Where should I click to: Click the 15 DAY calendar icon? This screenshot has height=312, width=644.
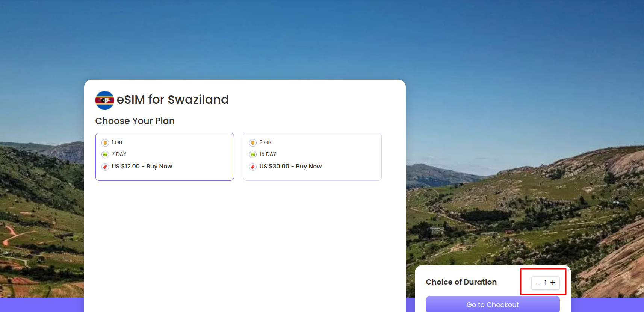point(253,154)
